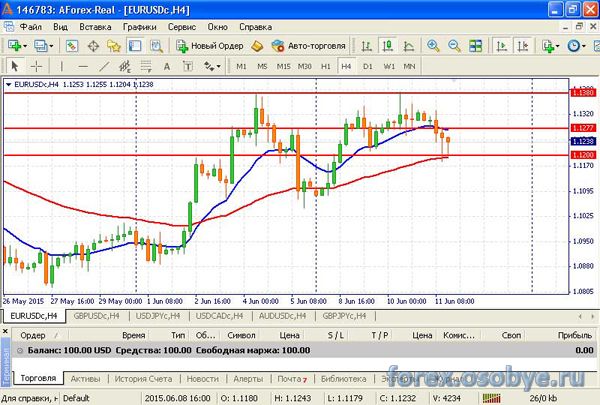
Task: Launch MetaEditor via the yellow book icon
Action: click(257, 46)
